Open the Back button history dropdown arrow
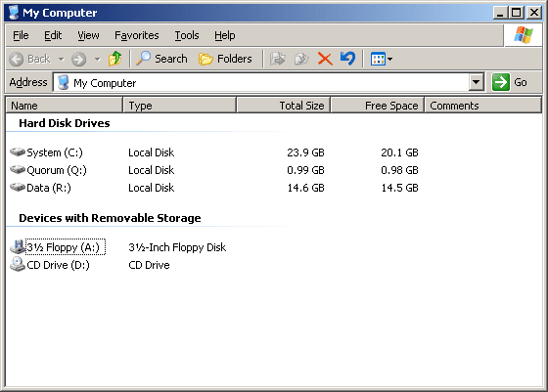Image resolution: width=548 pixels, height=392 pixels. 62,59
